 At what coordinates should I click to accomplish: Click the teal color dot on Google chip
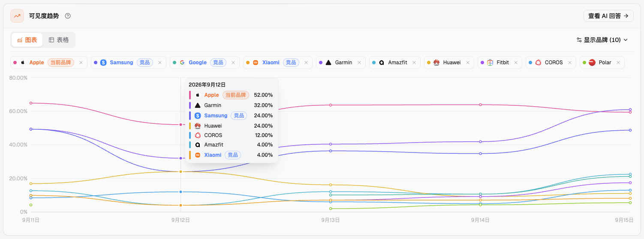point(174,63)
